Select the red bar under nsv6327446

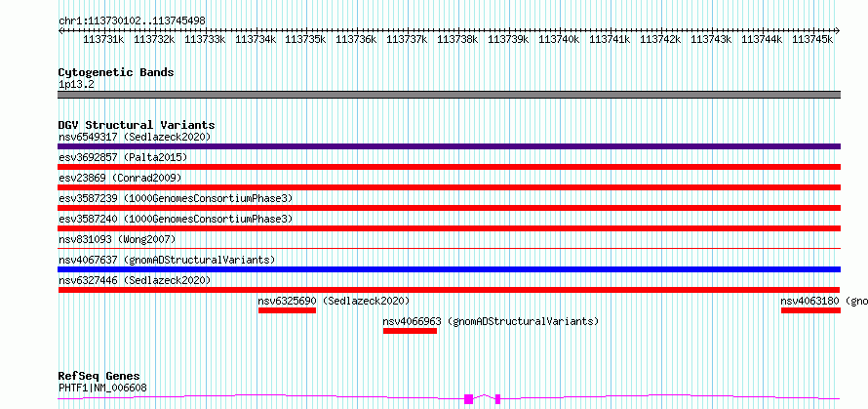click(x=449, y=290)
